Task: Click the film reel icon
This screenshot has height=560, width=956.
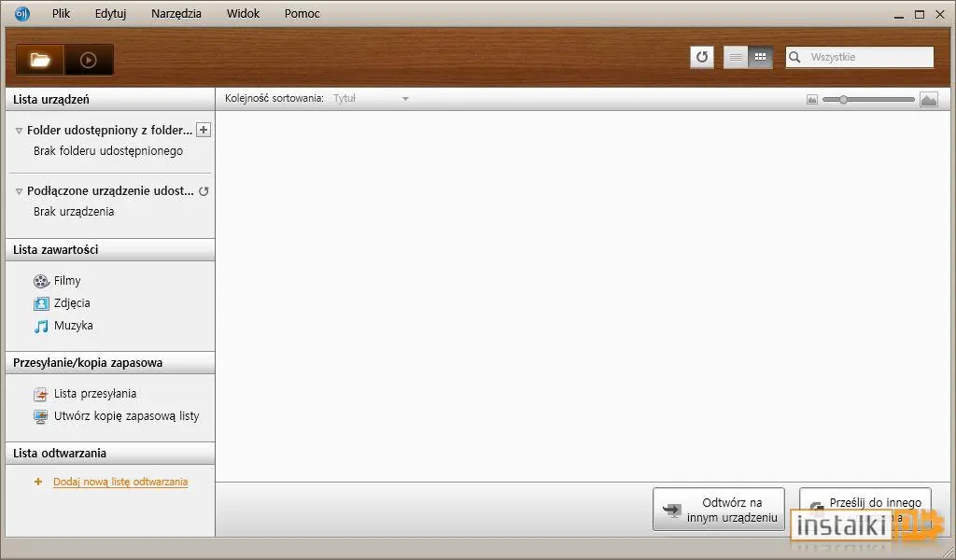Action: [41, 281]
